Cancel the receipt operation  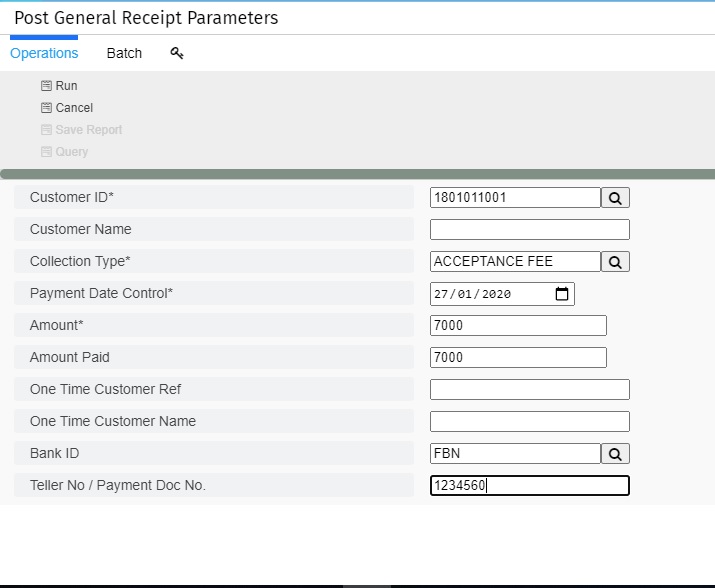point(74,108)
